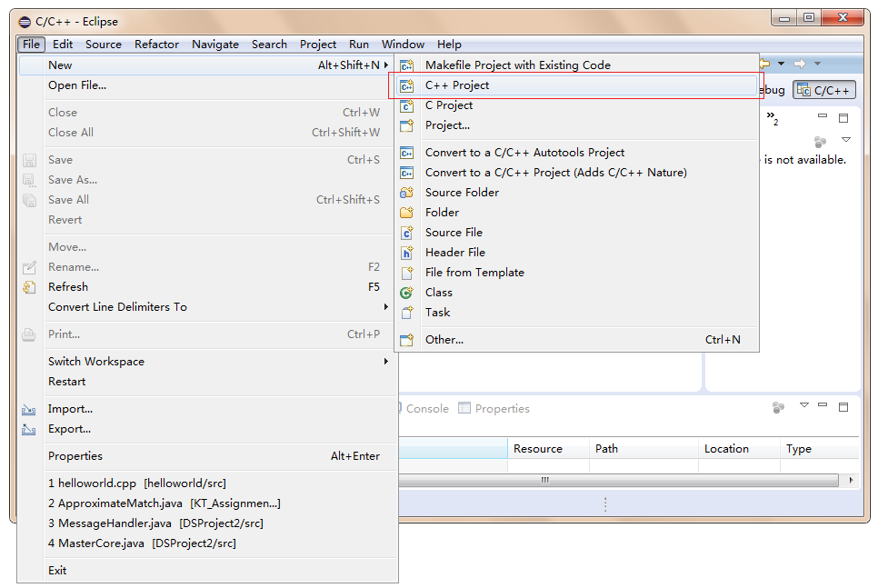Click the horizontal scrollbar in Problems table
Image resolution: width=878 pixels, height=588 pixels.
[x=618, y=480]
